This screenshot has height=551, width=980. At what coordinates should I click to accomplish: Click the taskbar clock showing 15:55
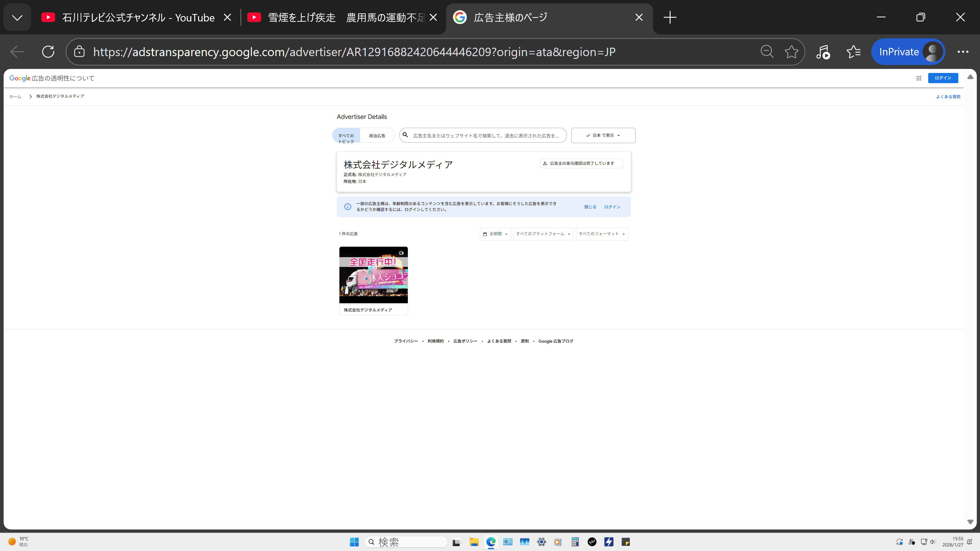[953, 542]
